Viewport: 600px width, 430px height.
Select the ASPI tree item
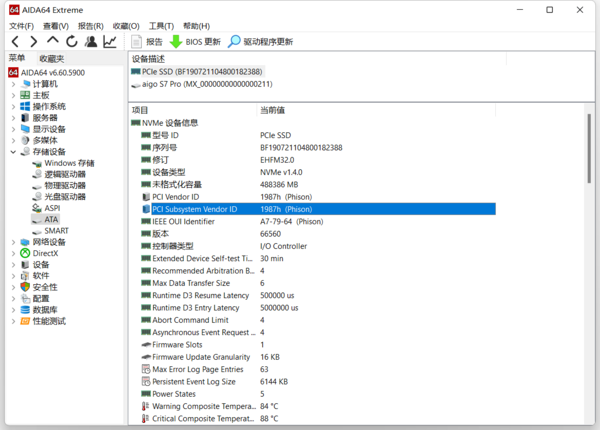[46, 208]
